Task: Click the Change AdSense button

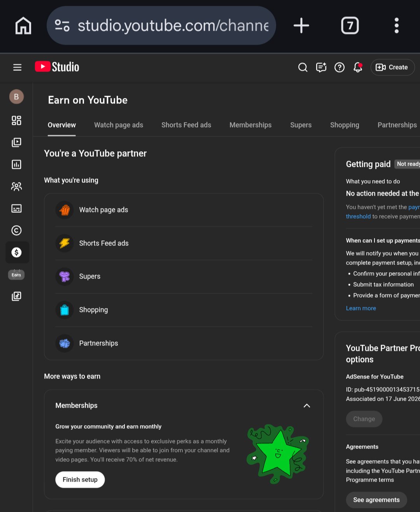Action: coord(364,419)
